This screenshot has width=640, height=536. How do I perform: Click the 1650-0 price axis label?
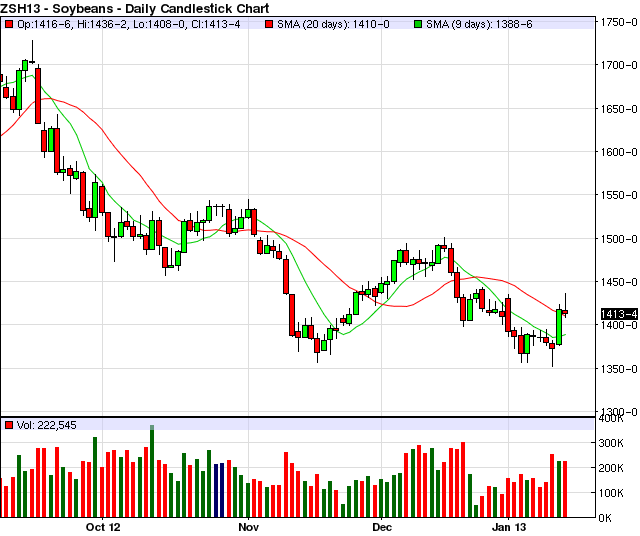point(619,109)
